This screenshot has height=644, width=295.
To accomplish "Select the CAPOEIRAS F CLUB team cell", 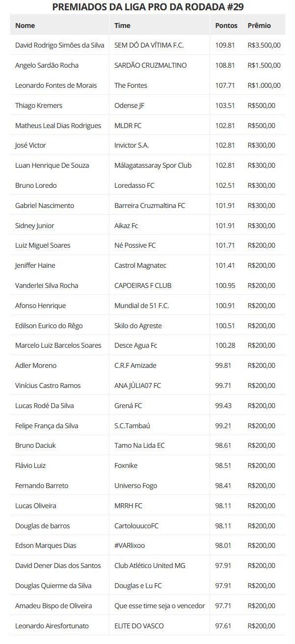I will pyautogui.click(x=143, y=285).
